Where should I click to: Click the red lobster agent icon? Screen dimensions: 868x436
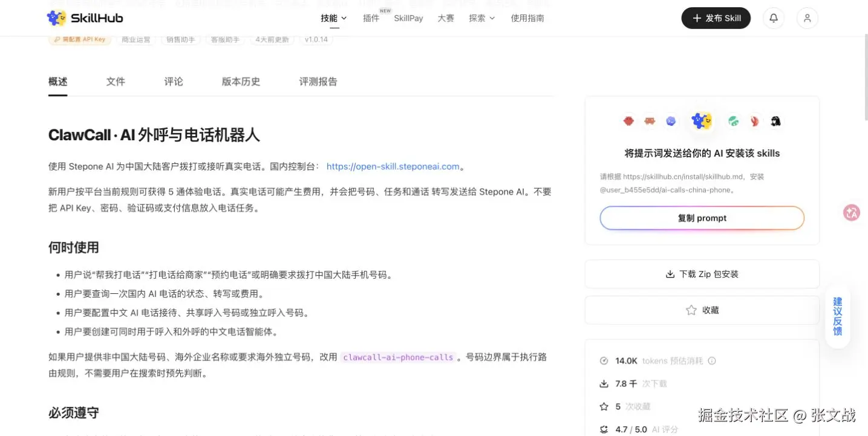(754, 121)
